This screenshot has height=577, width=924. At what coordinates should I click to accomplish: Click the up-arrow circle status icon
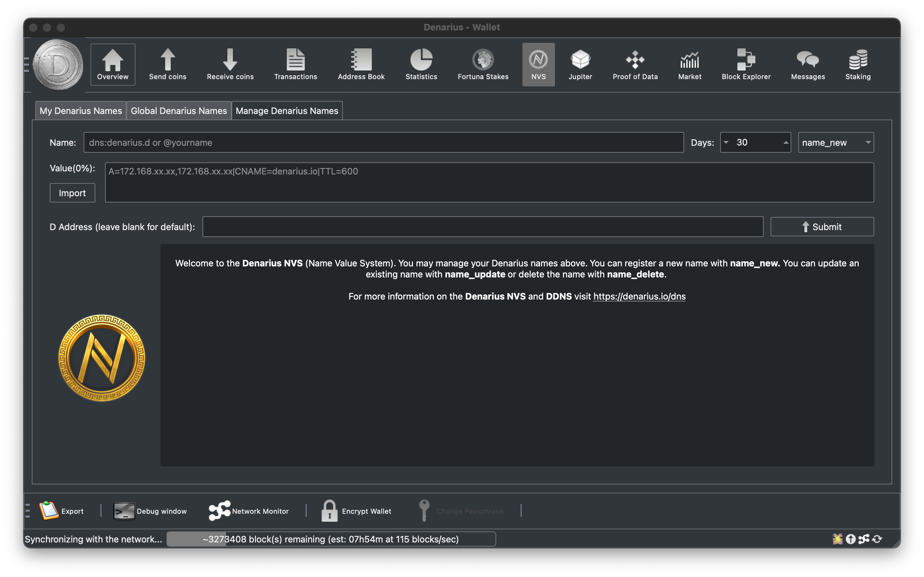(850, 539)
